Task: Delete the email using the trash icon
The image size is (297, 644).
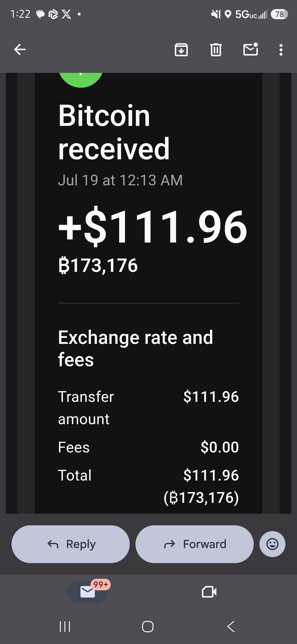Action: tap(216, 50)
